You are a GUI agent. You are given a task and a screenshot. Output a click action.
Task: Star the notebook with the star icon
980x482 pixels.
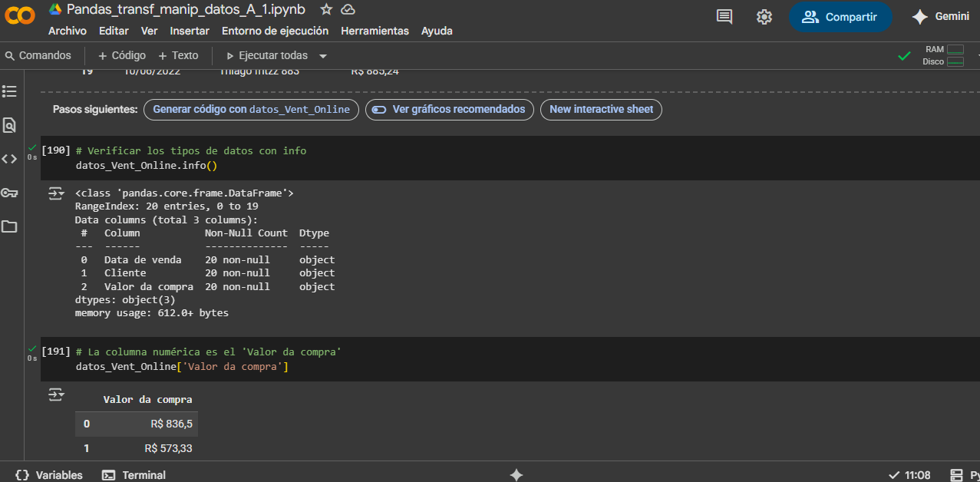tap(326, 9)
